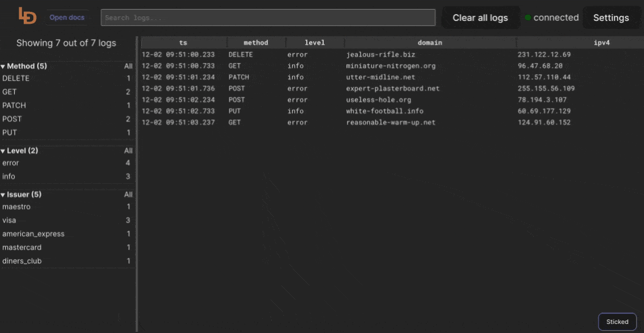This screenshot has width=644, height=333.
Task: Select All in the Issuer facet
Action: tap(128, 194)
